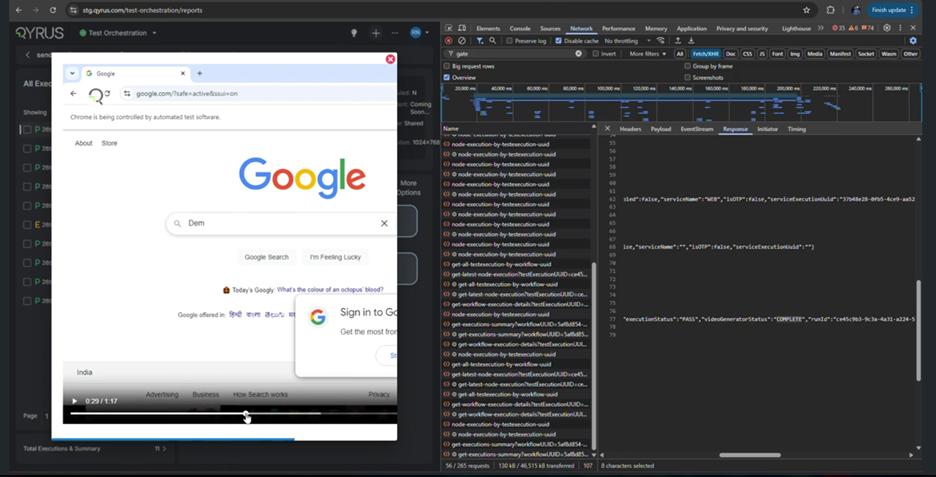Open DevTools network search magnifier

click(x=492, y=41)
